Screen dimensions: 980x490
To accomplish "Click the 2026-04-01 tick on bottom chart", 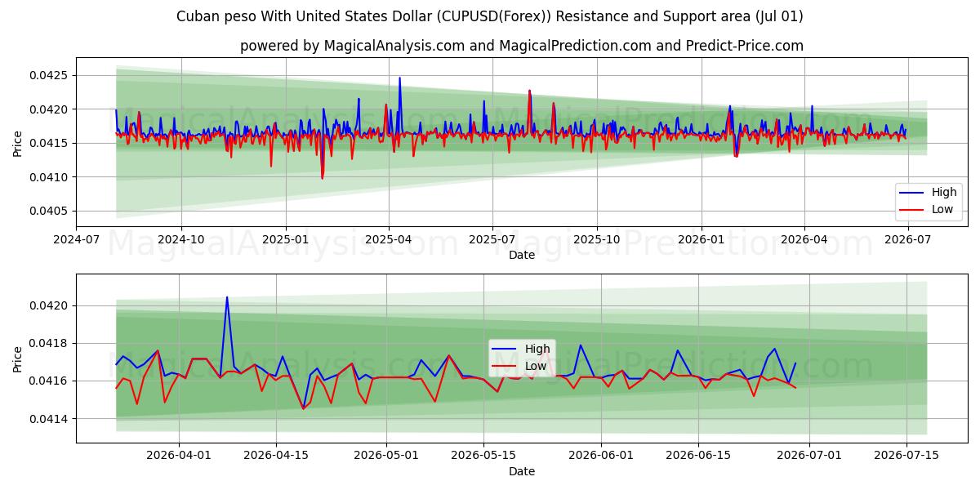I will pos(180,457).
